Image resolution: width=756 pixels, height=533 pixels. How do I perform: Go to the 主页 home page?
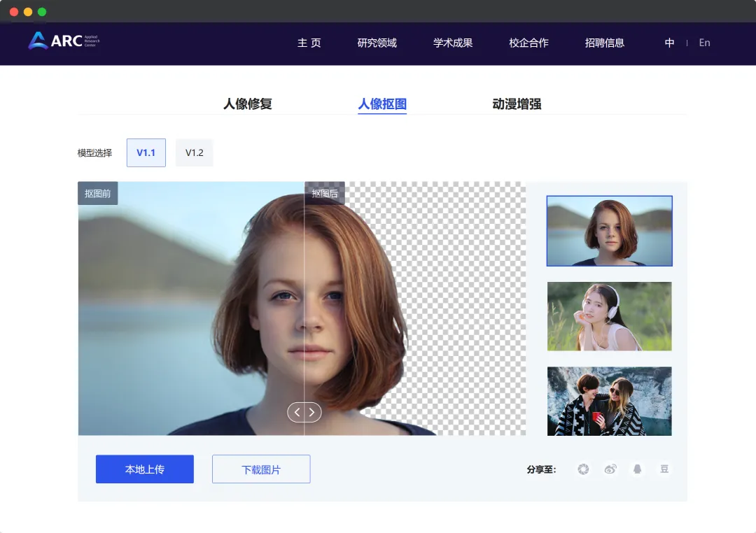point(309,43)
